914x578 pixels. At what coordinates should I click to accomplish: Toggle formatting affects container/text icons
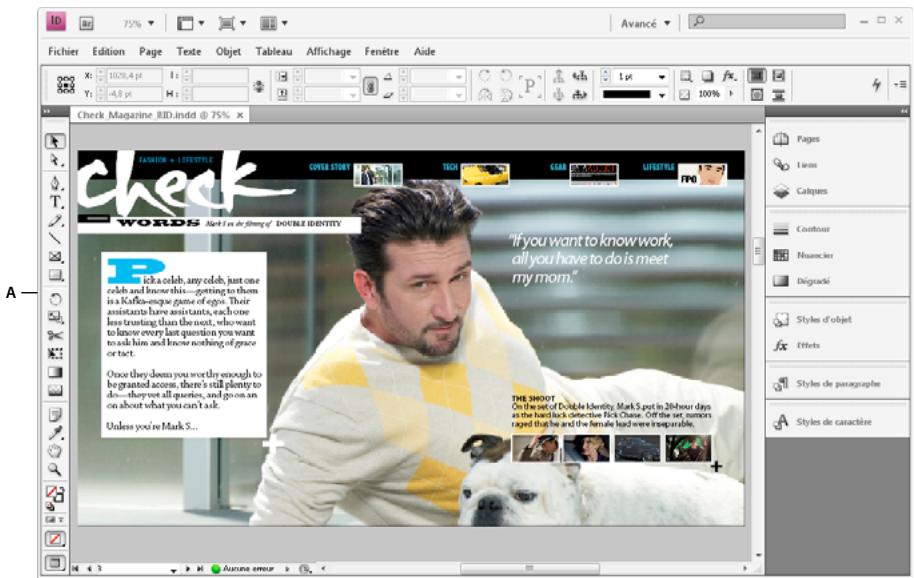[55, 519]
